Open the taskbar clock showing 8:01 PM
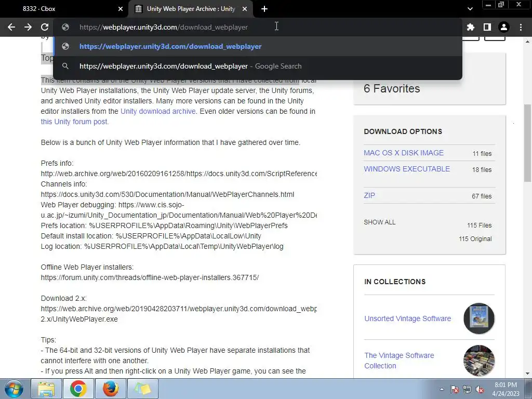This screenshot has width=532, height=399. 506,389
